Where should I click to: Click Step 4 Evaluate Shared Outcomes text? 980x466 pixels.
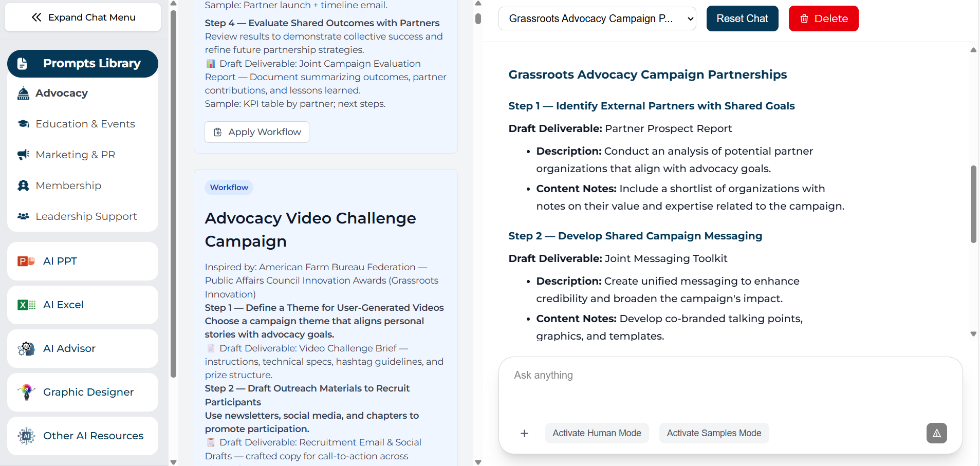[x=322, y=23]
